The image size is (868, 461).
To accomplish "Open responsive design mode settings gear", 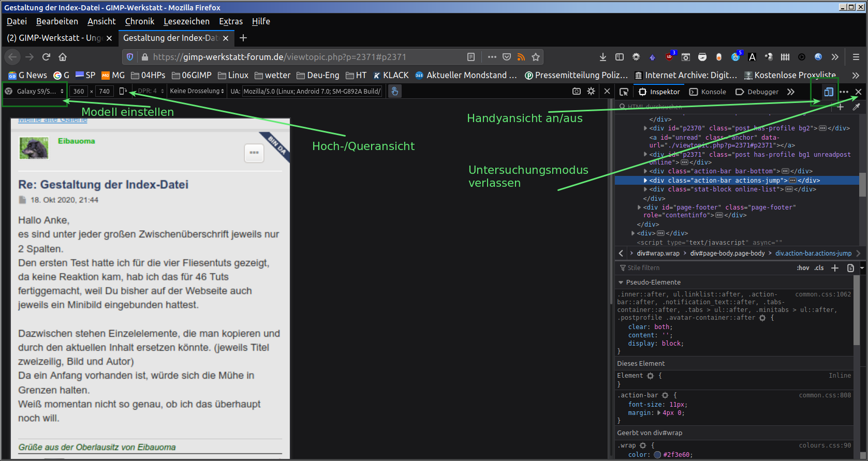I will 591,91.
